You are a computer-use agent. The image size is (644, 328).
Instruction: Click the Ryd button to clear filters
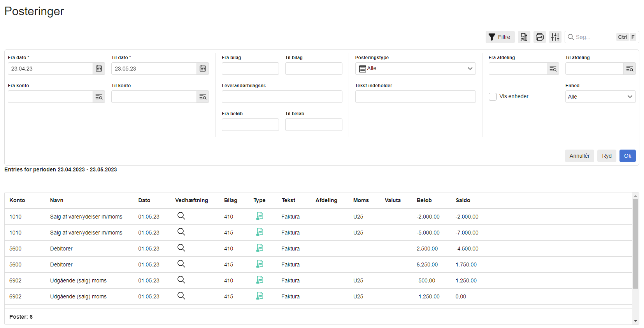607,156
